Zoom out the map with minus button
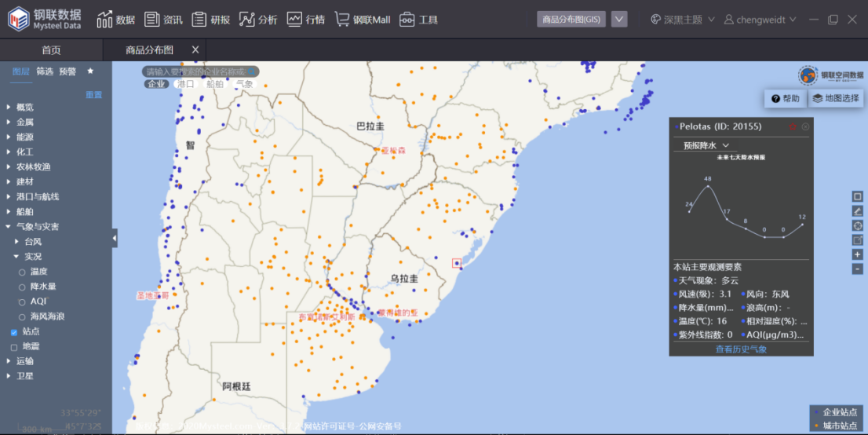Viewport: 868px width, 435px height. pyautogui.click(x=858, y=269)
